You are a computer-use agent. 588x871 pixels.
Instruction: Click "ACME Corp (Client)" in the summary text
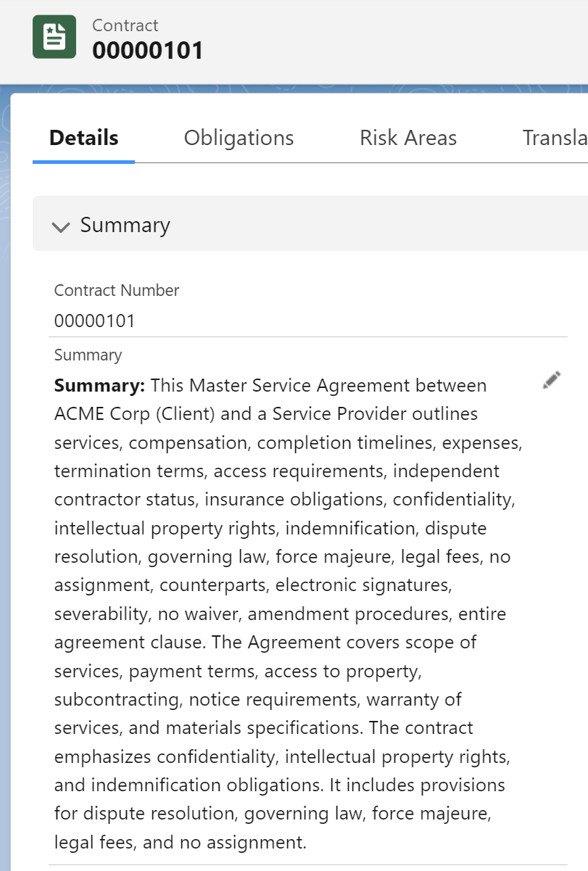point(125,414)
